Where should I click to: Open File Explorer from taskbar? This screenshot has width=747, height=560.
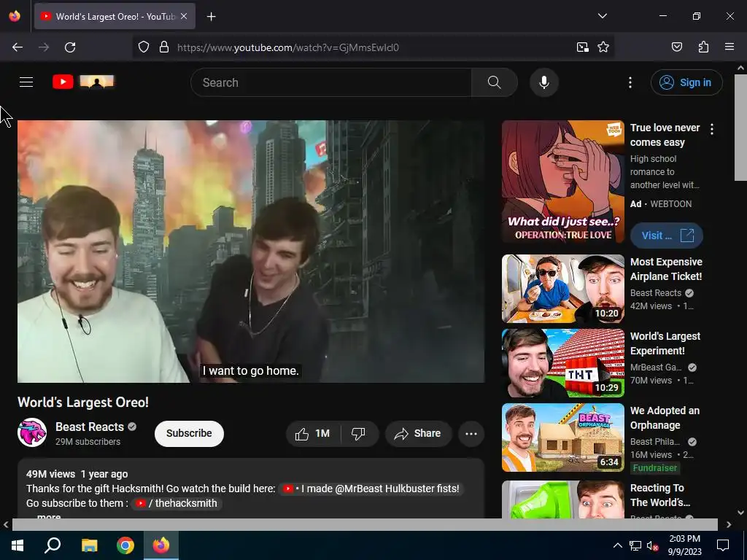[x=89, y=545]
